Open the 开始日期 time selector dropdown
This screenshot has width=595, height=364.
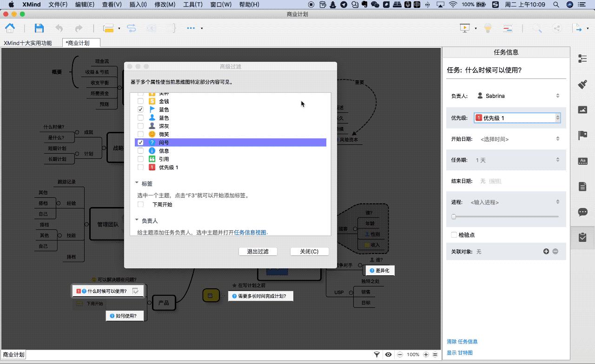click(557, 138)
